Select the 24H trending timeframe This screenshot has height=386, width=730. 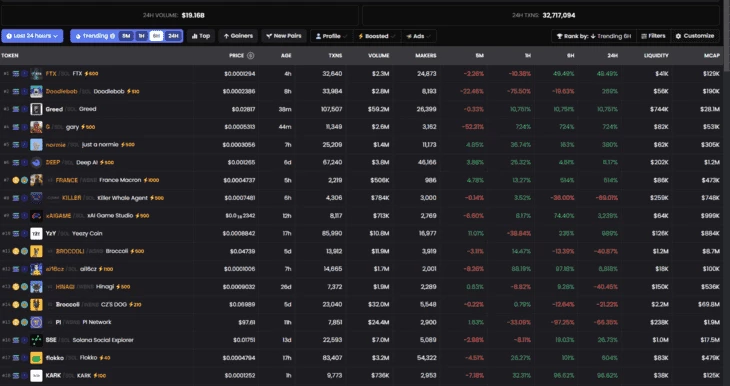(173, 36)
